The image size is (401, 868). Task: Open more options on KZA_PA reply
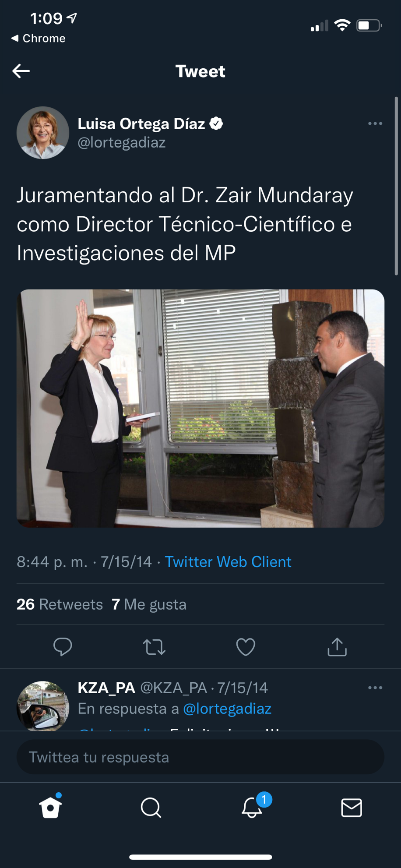pyautogui.click(x=375, y=688)
